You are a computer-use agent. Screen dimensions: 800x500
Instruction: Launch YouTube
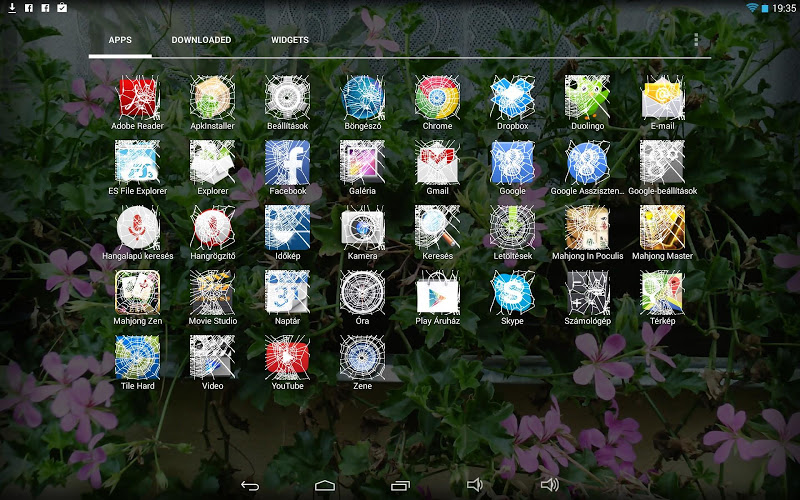[287, 358]
